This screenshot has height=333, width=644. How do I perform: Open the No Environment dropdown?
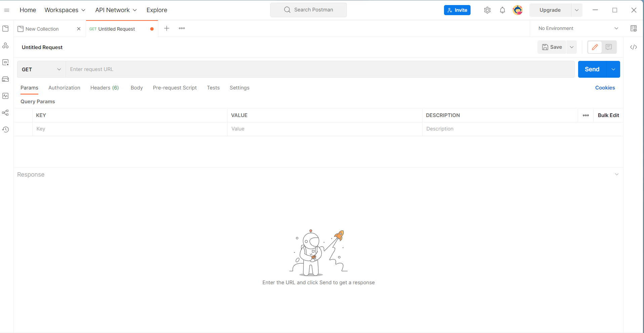578,29
